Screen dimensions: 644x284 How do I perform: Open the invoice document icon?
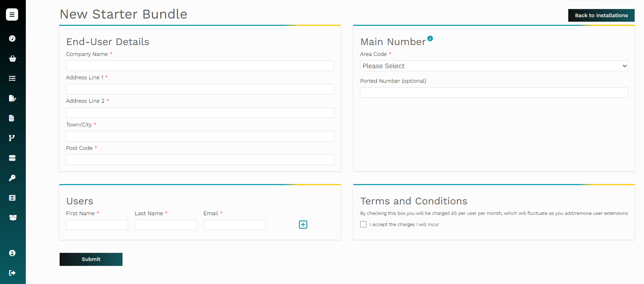point(12,118)
